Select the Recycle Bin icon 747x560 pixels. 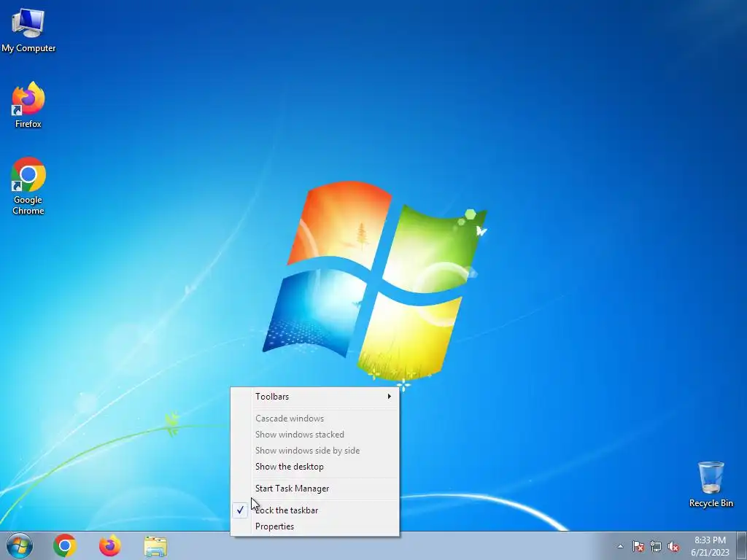[x=711, y=484]
